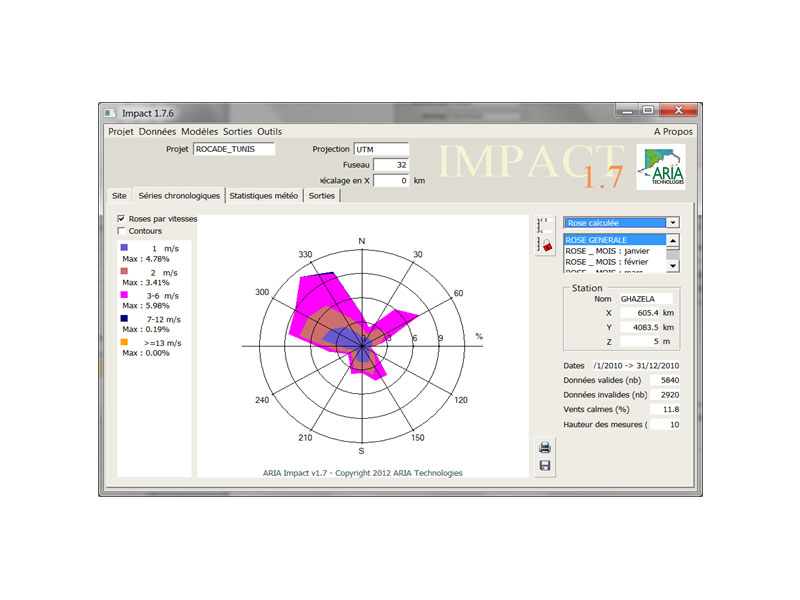The height and width of the screenshot is (600, 800).
Task: Click the magenta 3-6 m/s color swatch
Action: pos(124,295)
